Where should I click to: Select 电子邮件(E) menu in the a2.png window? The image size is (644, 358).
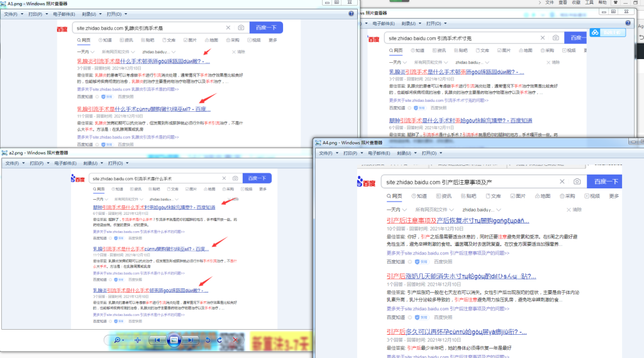[x=65, y=163]
